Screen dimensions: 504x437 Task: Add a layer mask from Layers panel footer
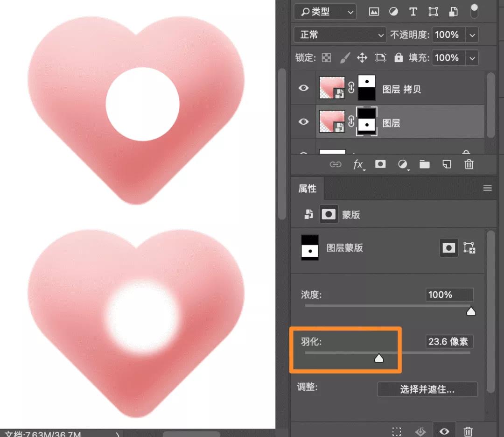[x=380, y=164]
